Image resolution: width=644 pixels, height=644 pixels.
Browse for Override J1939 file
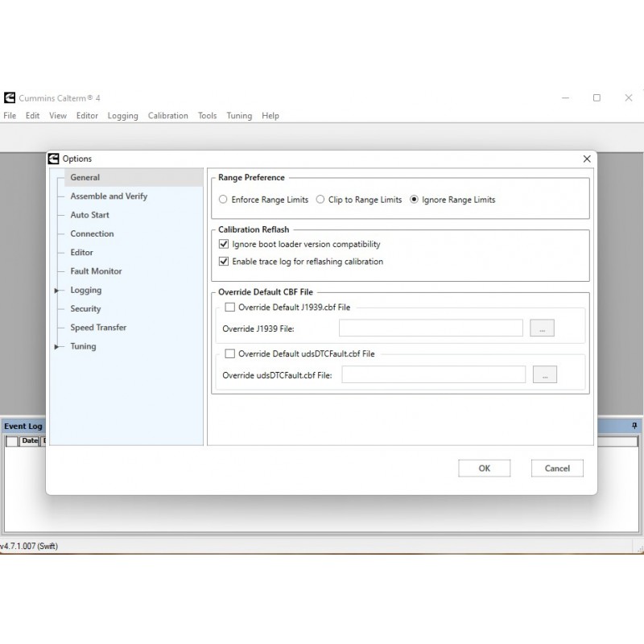coord(542,328)
